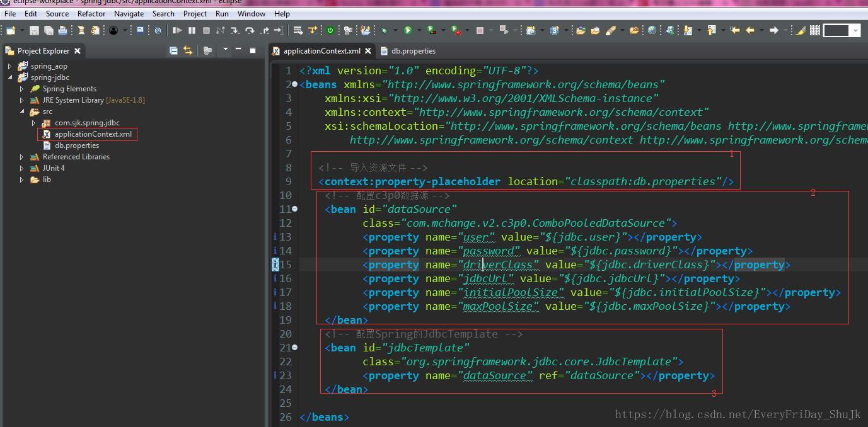Click the Step Over icon

pyautogui.click(x=250, y=30)
